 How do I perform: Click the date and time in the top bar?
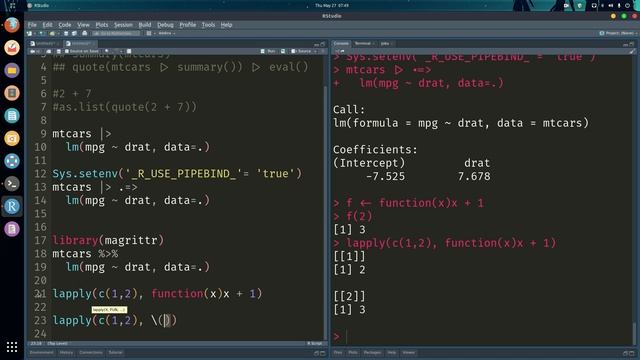332,6
